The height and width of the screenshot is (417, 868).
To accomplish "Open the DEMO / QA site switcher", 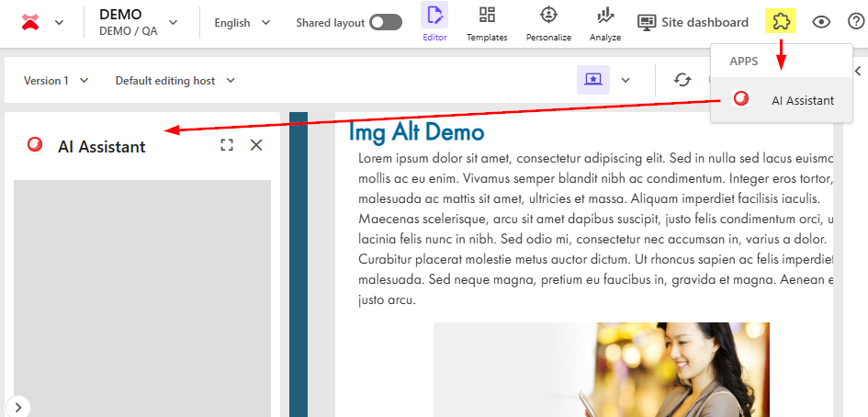I will tap(138, 22).
